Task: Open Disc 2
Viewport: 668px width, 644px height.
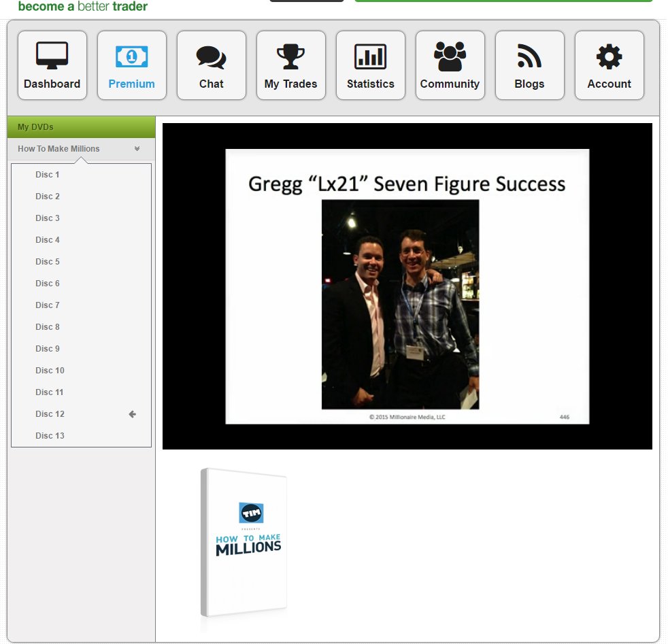Action: point(48,197)
